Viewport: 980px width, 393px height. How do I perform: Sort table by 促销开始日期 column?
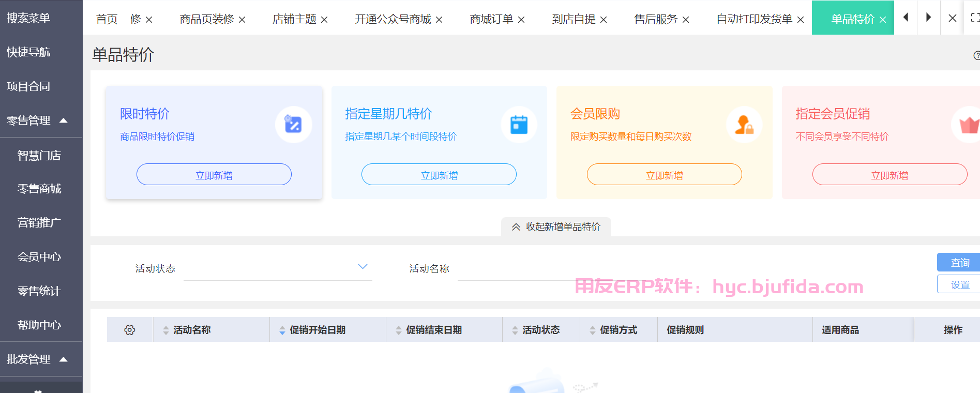click(x=282, y=330)
